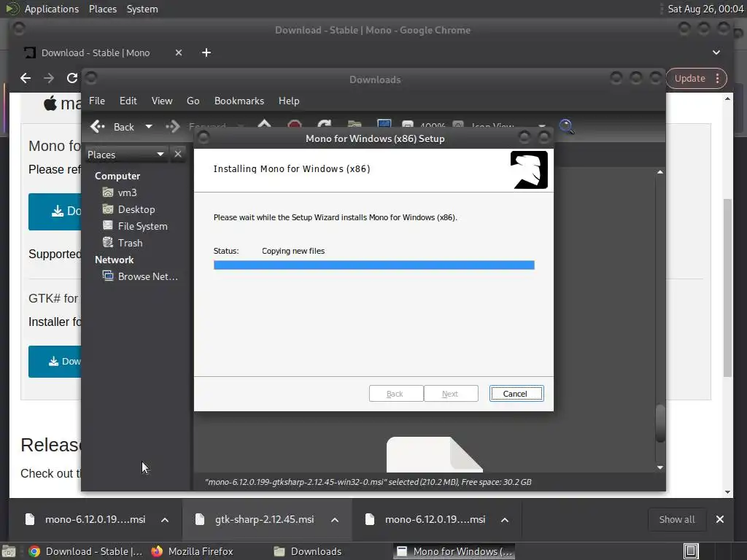Open Bookmarks menu in Downloads window
This screenshot has width=747, height=560.
click(239, 101)
